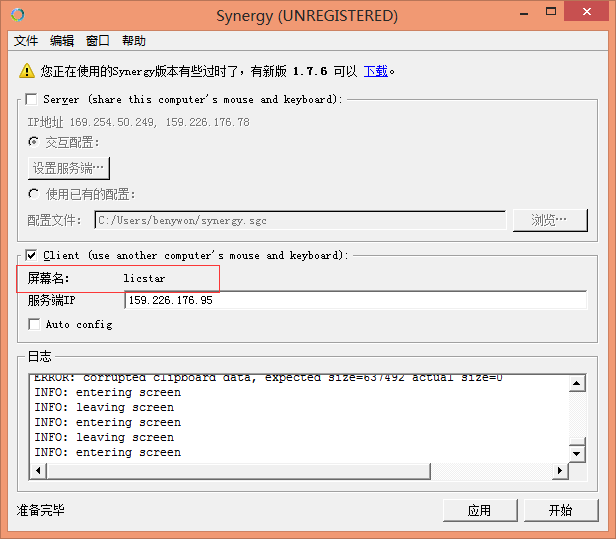Close the Synergy window

(x=587, y=11)
